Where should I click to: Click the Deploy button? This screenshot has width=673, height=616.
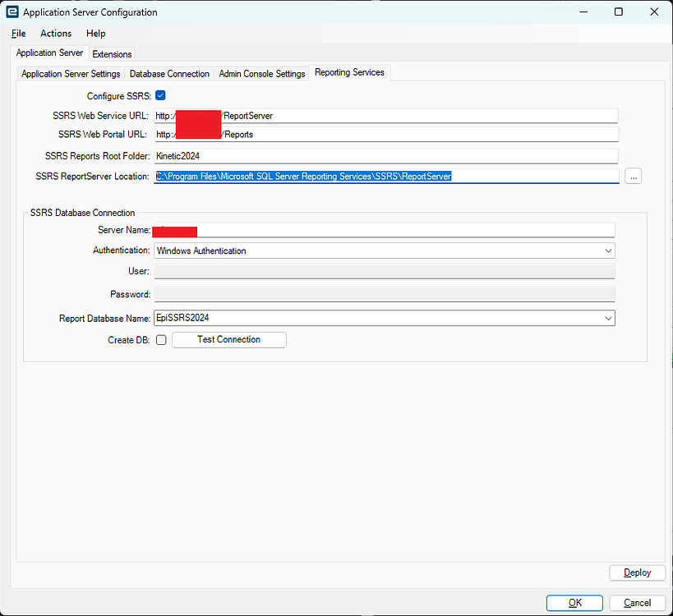pos(637,572)
